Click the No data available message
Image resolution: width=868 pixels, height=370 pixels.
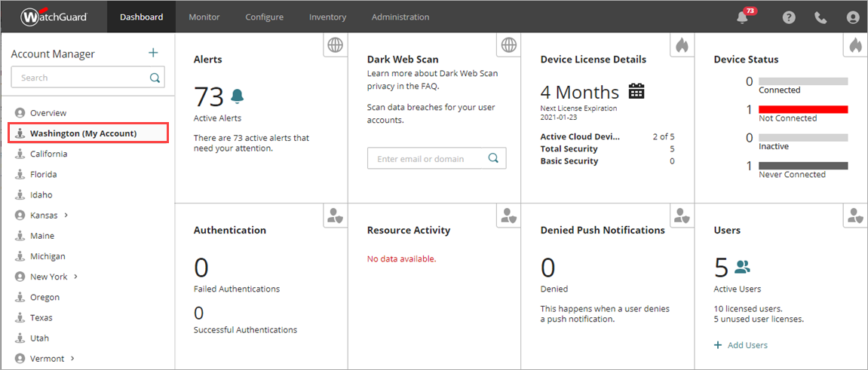tap(401, 258)
